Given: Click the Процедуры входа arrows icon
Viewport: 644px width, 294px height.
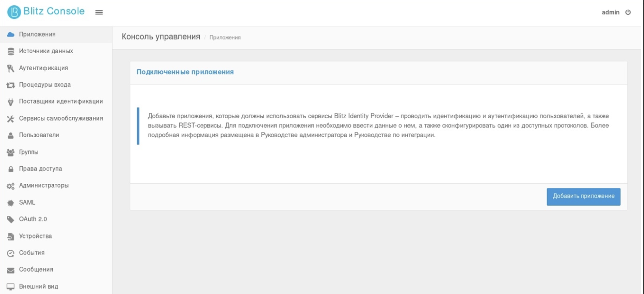Looking at the screenshot, I should tap(11, 85).
